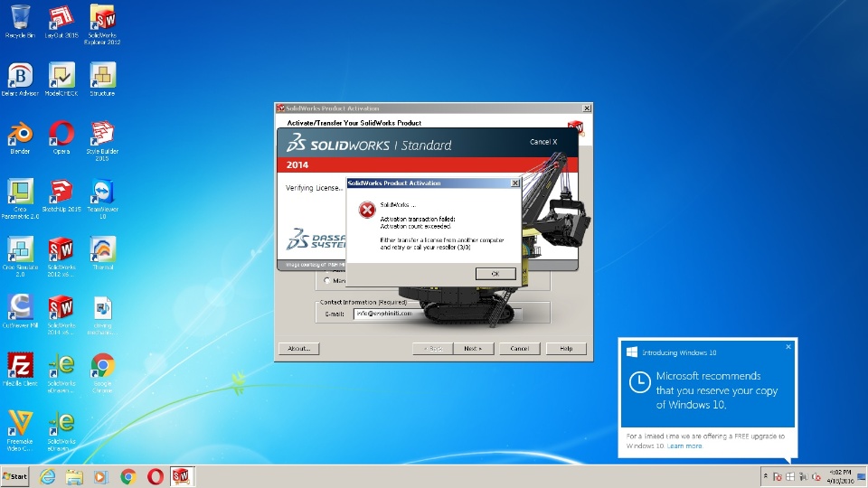This screenshot has width=868, height=488.
Task: Open SolidWorks 2012 x64 desktop shortcut
Action: pyautogui.click(x=61, y=257)
